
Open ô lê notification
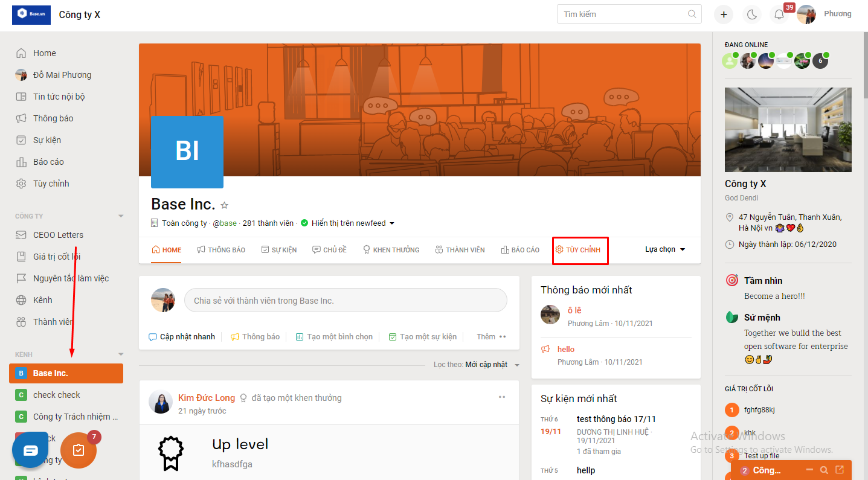tap(574, 310)
